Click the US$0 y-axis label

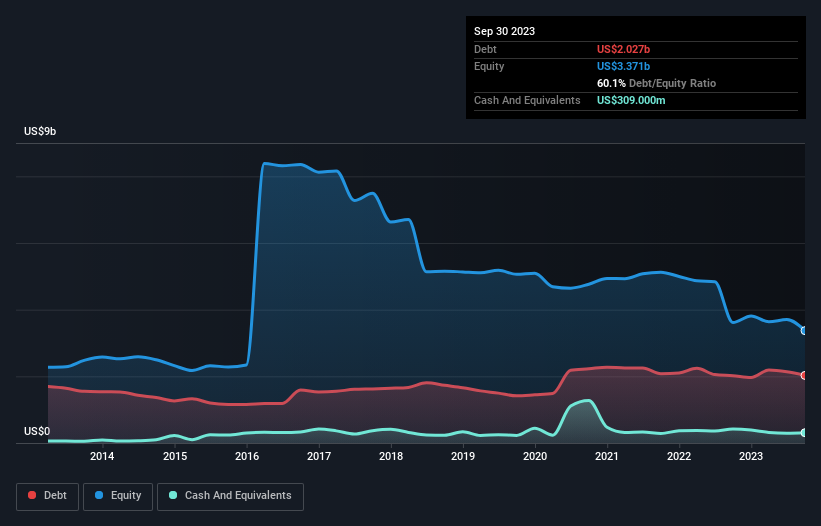(37, 431)
